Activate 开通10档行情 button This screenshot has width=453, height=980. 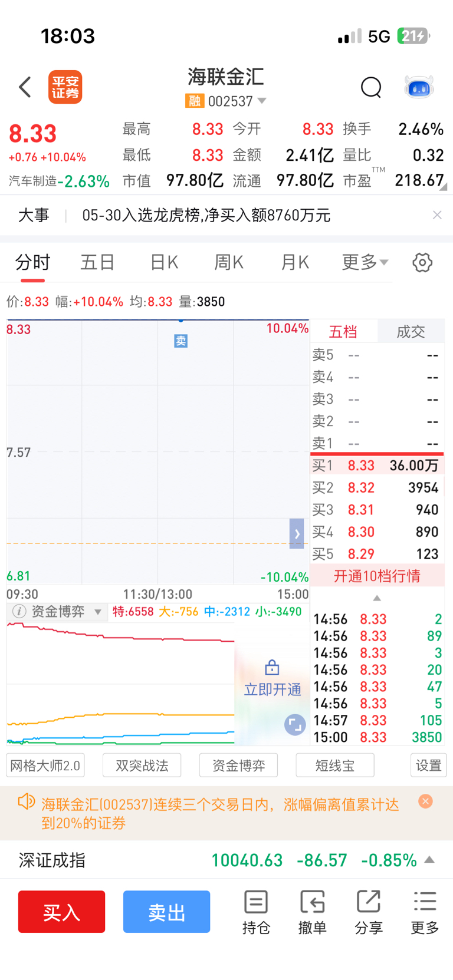[x=377, y=576]
